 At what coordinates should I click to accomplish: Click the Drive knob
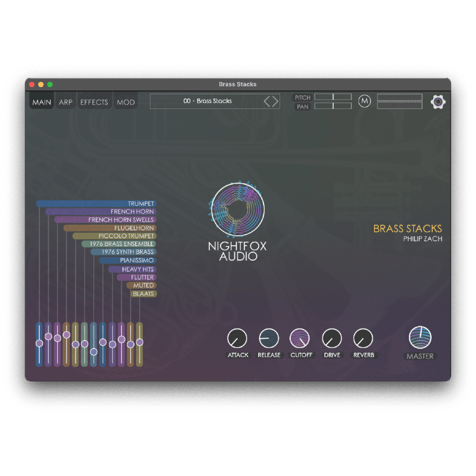click(x=332, y=338)
